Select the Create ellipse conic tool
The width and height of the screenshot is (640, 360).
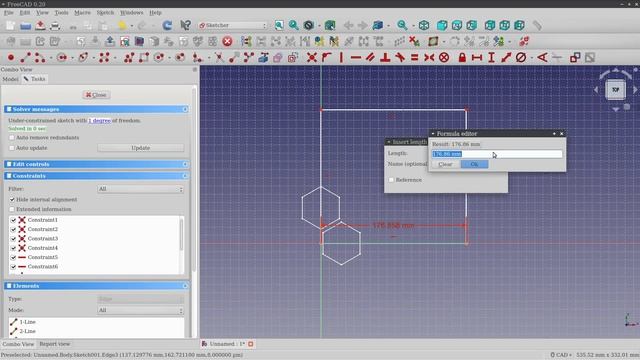(83, 58)
